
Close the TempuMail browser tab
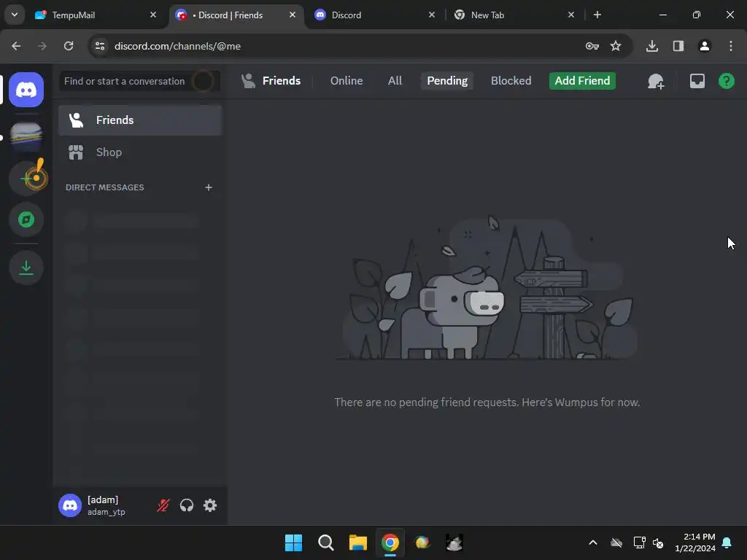point(153,15)
